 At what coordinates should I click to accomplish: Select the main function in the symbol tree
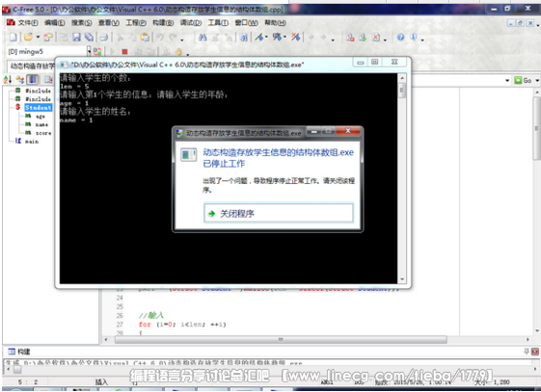pos(32,142)
